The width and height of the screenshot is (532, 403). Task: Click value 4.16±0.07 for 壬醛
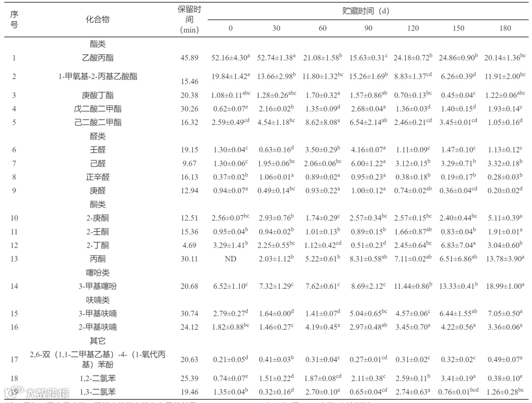(368, 150)
